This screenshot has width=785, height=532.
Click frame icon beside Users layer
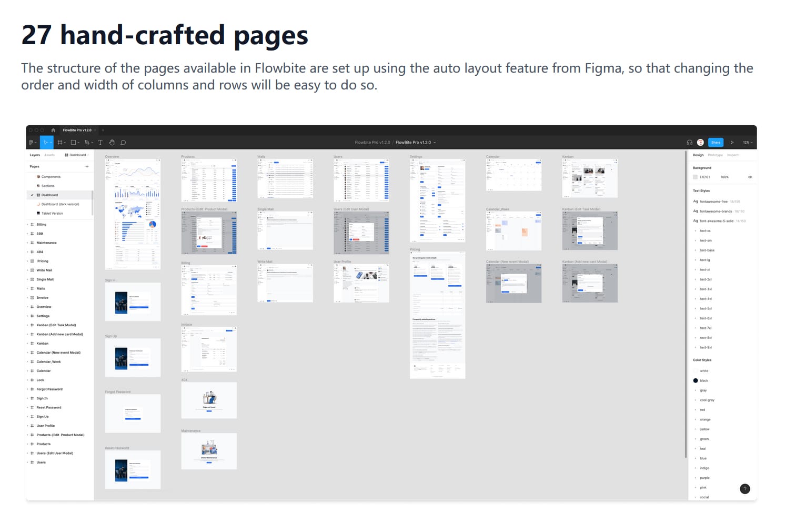32,463
